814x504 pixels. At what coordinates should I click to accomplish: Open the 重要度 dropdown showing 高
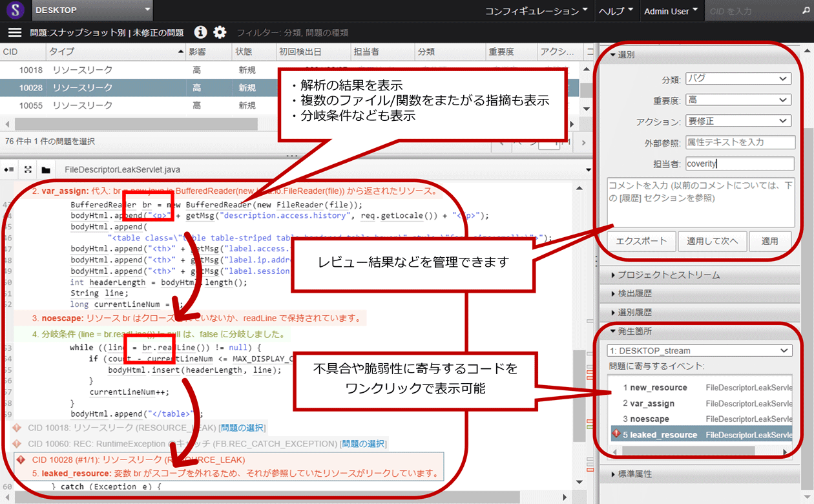(738, 100)
